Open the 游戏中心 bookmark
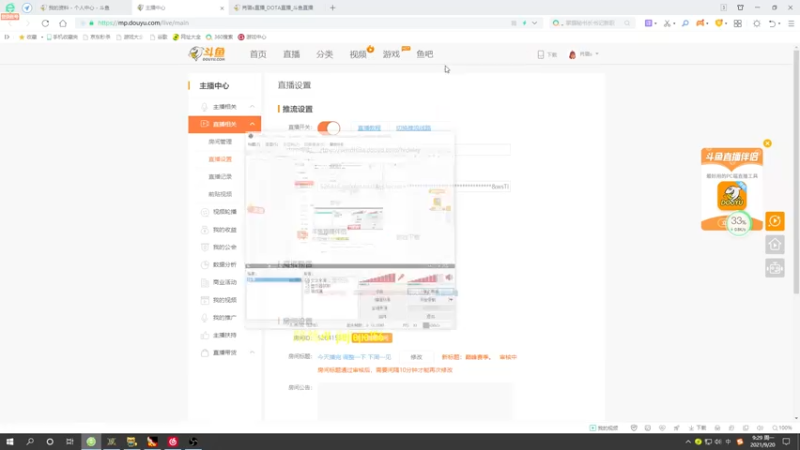The width and height of the screenshot is (800, 450). click(252, 37)
